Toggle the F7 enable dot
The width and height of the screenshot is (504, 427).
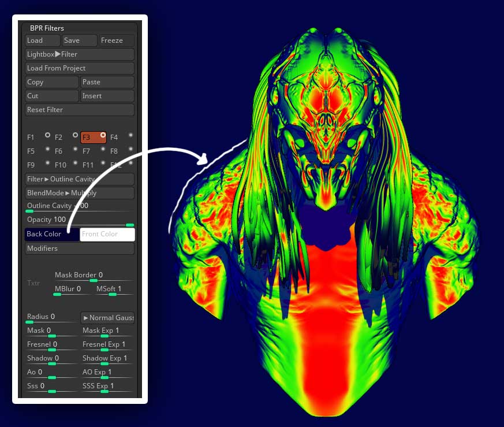pyautogui.click(x=103, y=149)
